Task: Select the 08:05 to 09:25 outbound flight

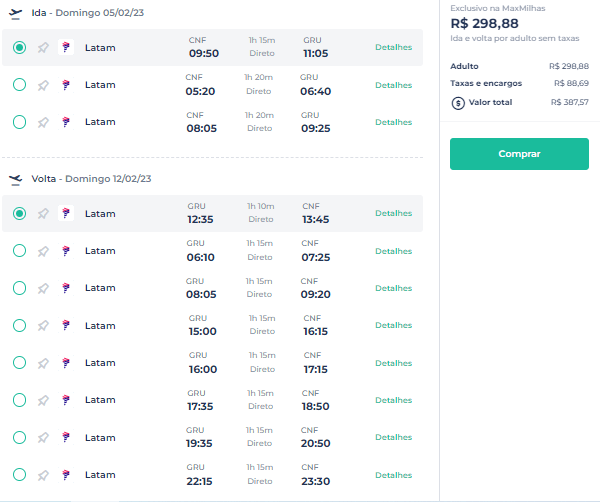Action: (x=20, y=122)
